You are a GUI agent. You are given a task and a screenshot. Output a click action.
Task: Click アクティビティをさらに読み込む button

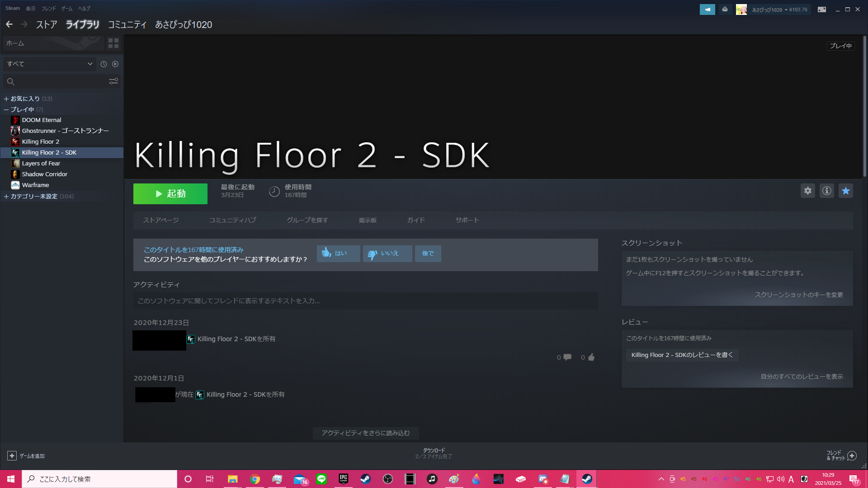365,433
